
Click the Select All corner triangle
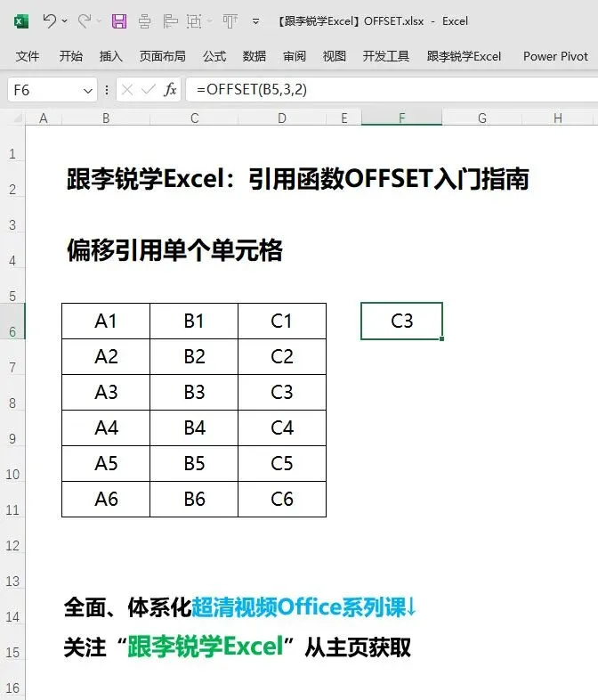(18, 118)
